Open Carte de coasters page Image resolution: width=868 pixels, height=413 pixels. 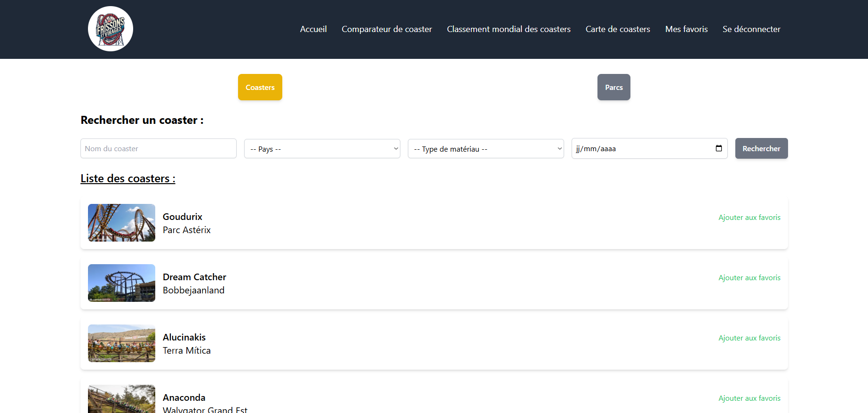[618, 29]
